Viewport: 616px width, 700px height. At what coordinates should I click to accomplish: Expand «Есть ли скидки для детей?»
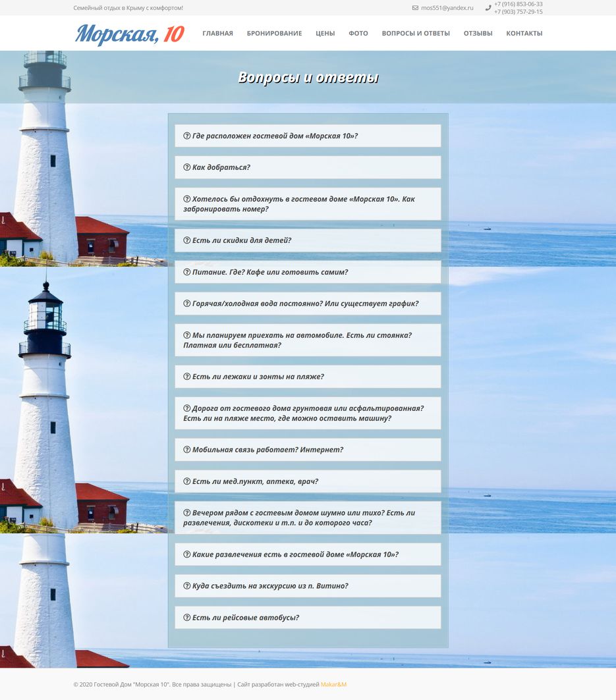tap(308, 240)
